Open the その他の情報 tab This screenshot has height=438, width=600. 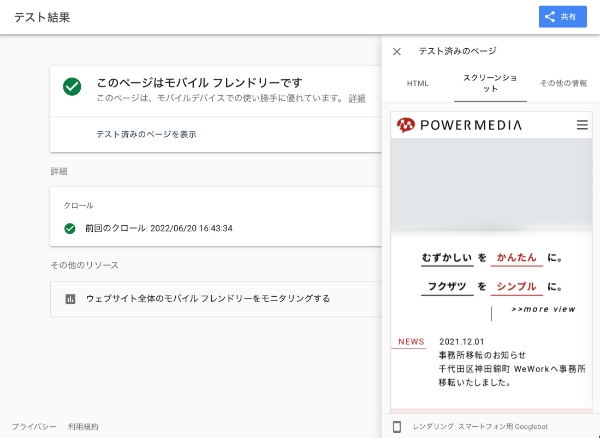(563, 83)
